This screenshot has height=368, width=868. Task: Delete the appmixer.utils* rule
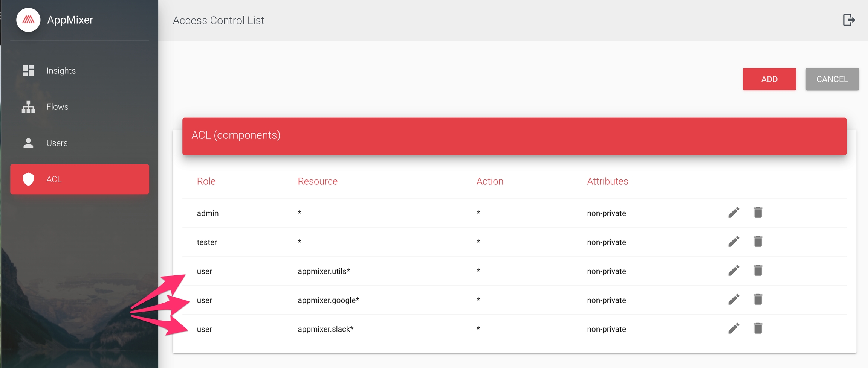click(758, 271)
